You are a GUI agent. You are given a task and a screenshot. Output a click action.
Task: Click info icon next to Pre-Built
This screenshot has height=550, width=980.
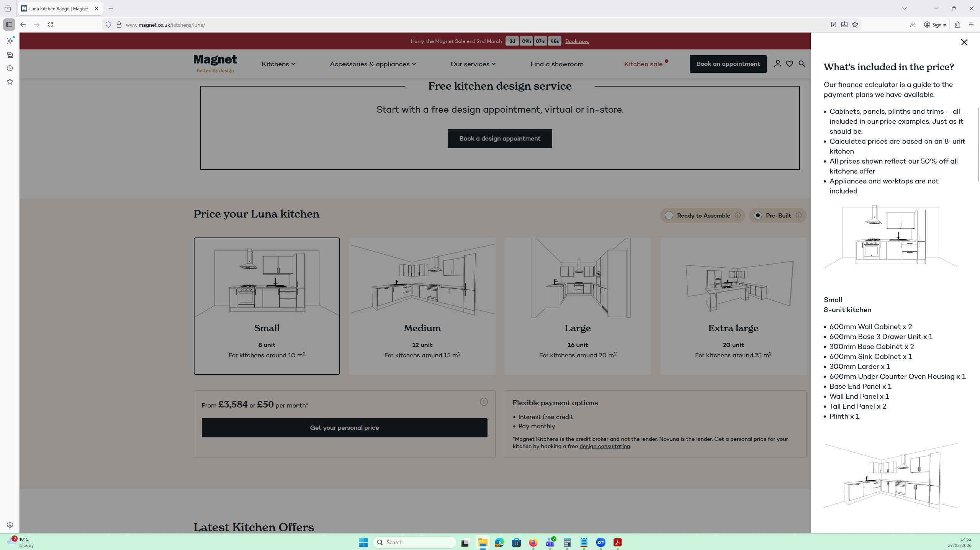(x=798, y=216)
